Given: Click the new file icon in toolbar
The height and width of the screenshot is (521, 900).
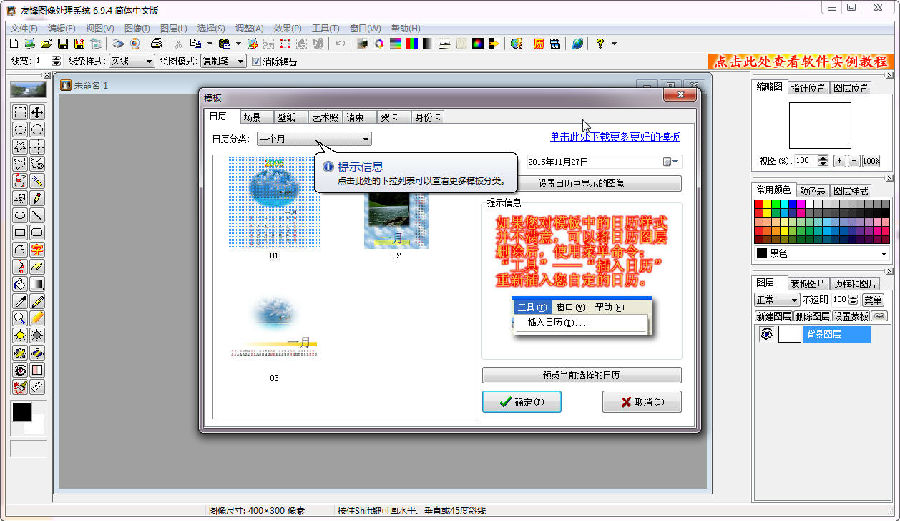Looking at the screenshot, I should pyautogui.click(x=14, y=44).
